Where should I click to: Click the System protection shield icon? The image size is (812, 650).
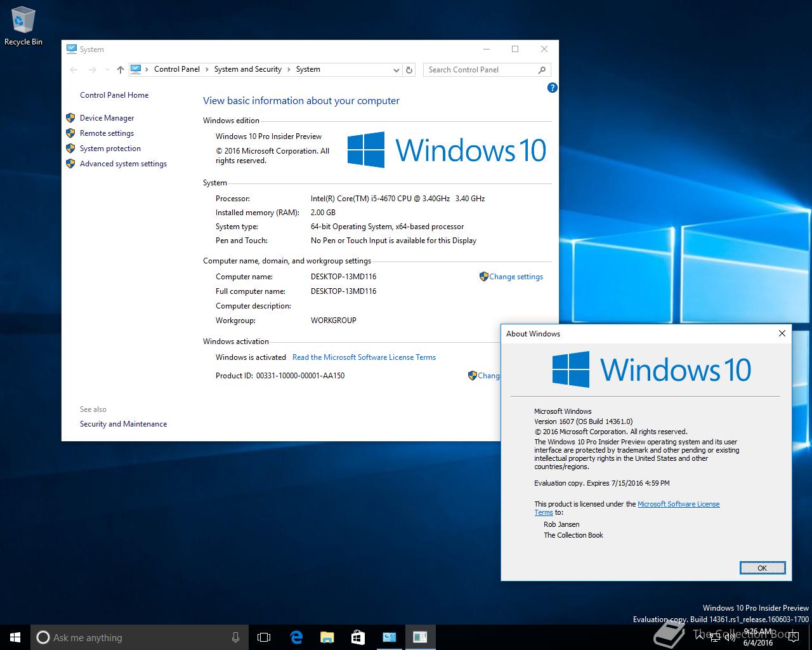(x=70, y=149)
